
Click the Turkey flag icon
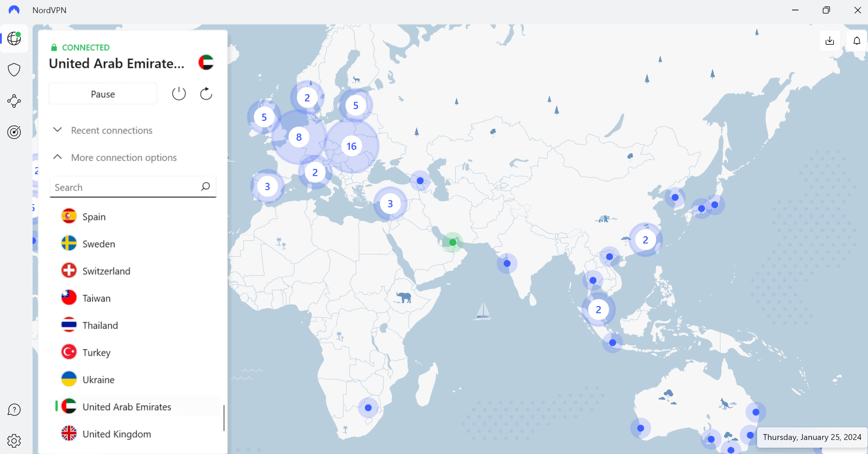(69, 352)
